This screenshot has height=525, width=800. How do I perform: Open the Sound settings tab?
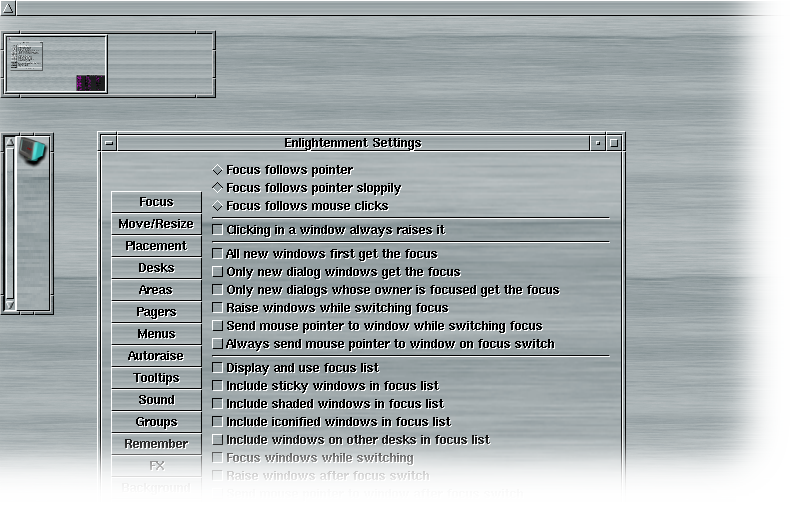[x=156, y=399]
